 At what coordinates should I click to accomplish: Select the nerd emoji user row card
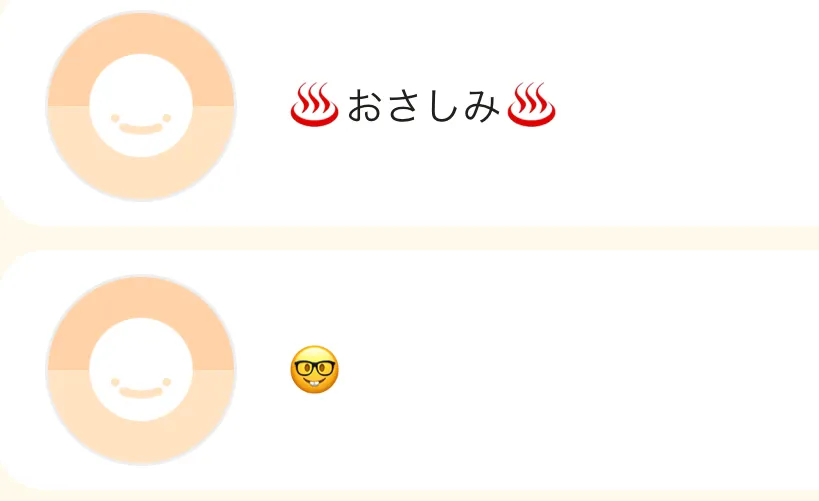point(410,370)
